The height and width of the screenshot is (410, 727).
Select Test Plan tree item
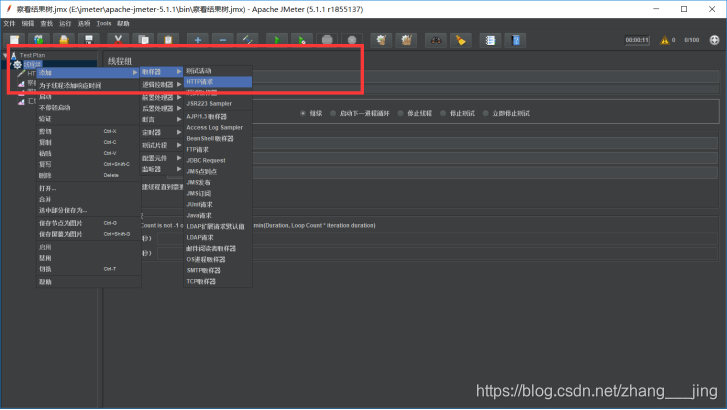point(32,55)
